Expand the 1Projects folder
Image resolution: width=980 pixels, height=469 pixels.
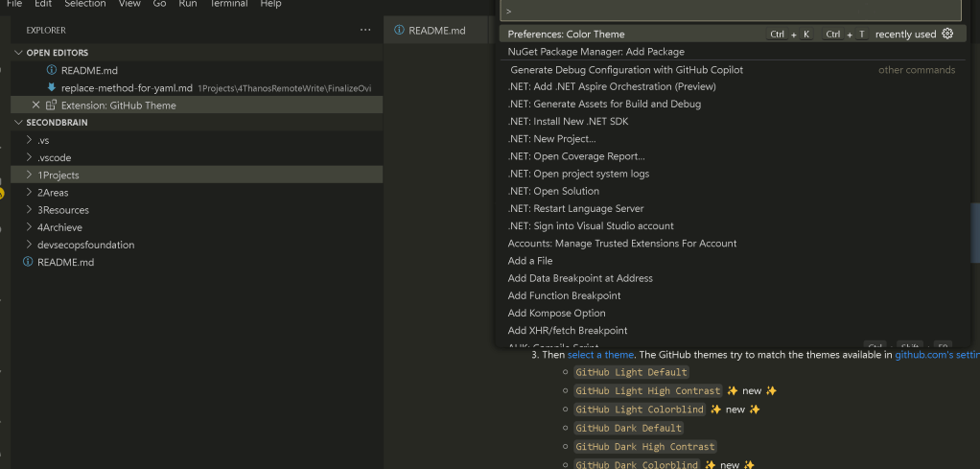coord(29,176)
